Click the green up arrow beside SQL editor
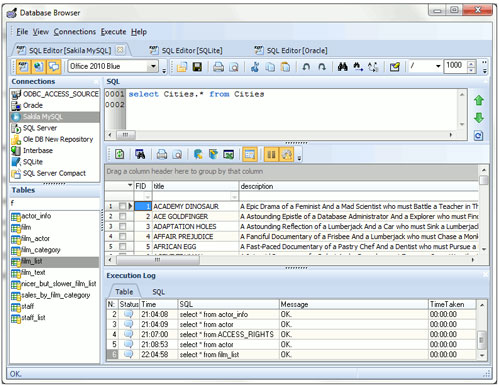This screenshot has width=500, height=387. 479,100
